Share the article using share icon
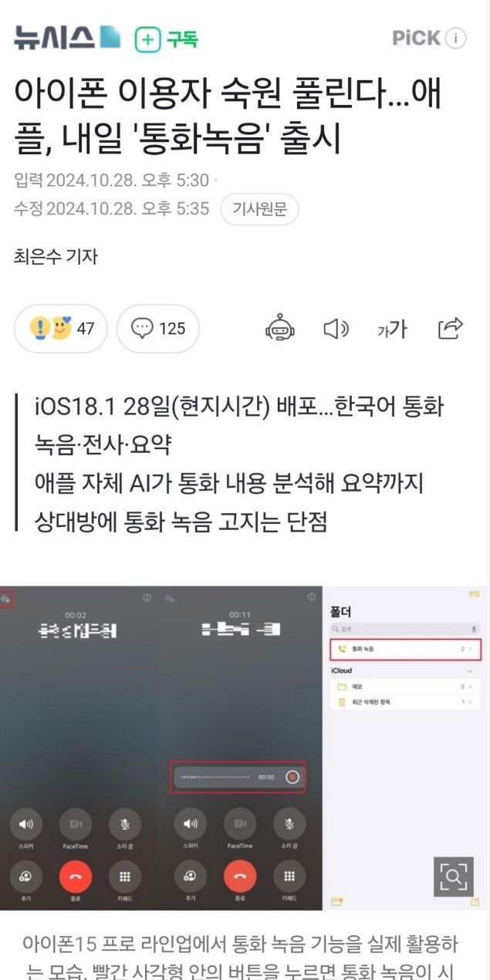This screenshot has height=980, width=490. click(x=450, y=328)
